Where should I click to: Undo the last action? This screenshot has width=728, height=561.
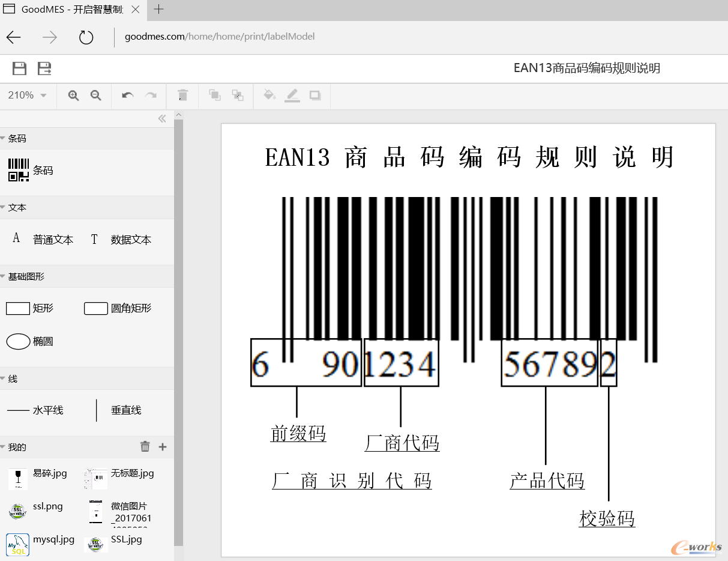(x=127, y=96)
